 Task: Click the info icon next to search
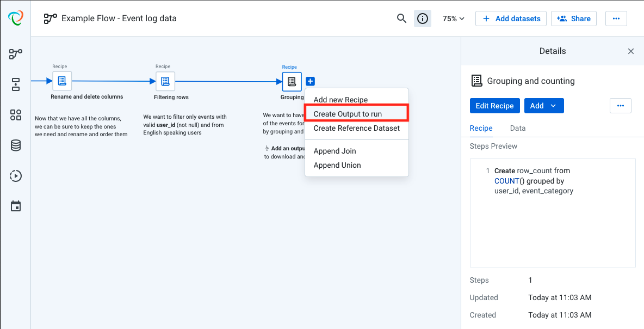pyautogui.click(x=423, y=18)
